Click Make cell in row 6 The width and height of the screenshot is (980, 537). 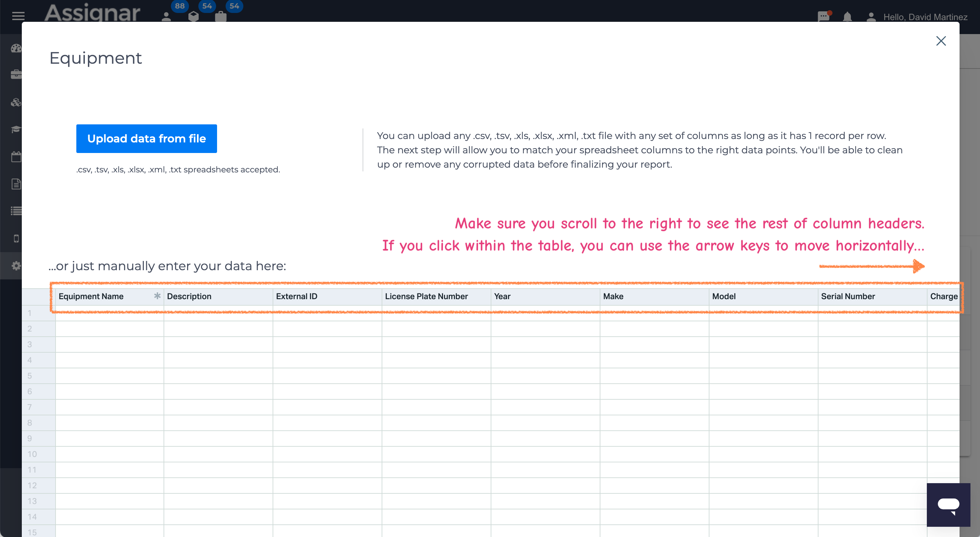[654, 392]
